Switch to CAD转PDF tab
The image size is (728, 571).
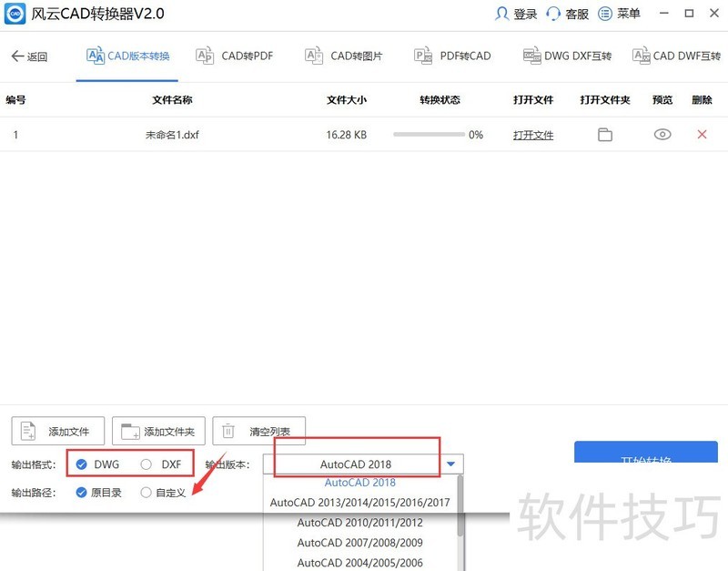point(235,56)
